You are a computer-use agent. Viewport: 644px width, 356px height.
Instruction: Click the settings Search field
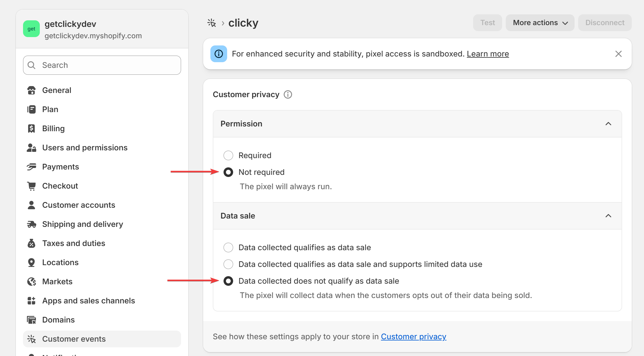102,65
